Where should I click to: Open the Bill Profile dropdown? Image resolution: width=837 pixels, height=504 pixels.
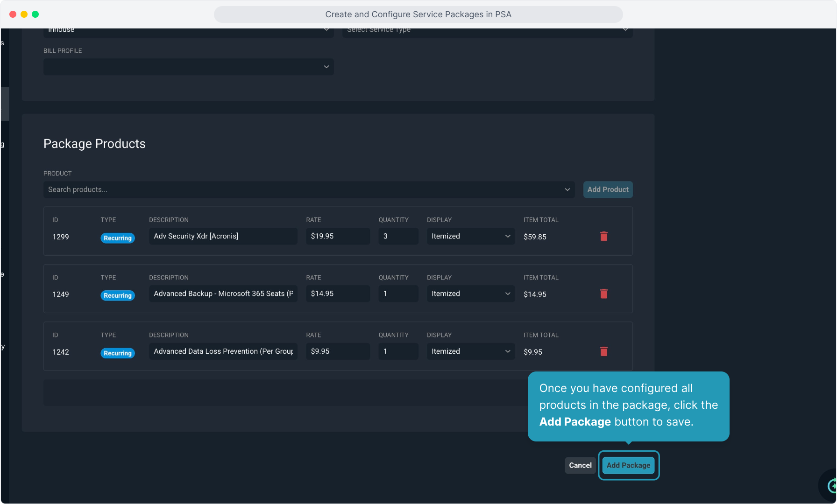188,67
